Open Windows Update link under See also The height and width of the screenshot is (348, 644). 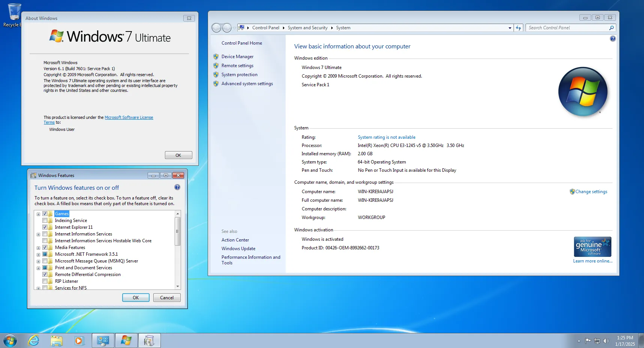[238, 249]
